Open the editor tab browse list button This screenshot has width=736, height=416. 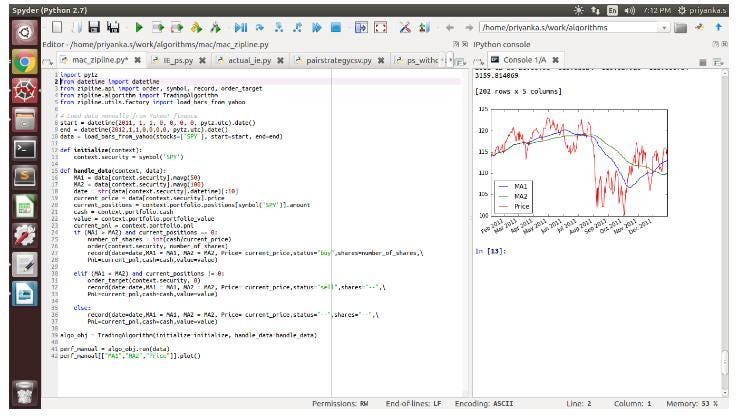pyautogui.click(x=47, y=61)
